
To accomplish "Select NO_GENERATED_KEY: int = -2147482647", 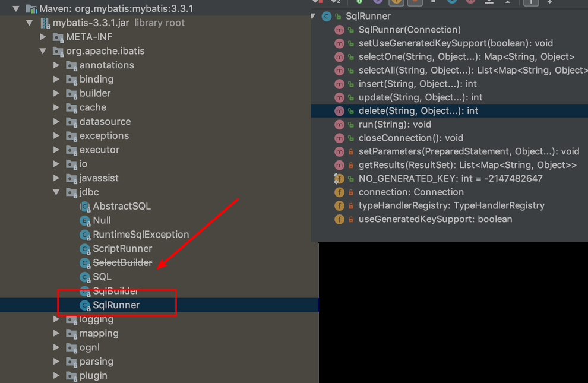I will pos(450,178).
